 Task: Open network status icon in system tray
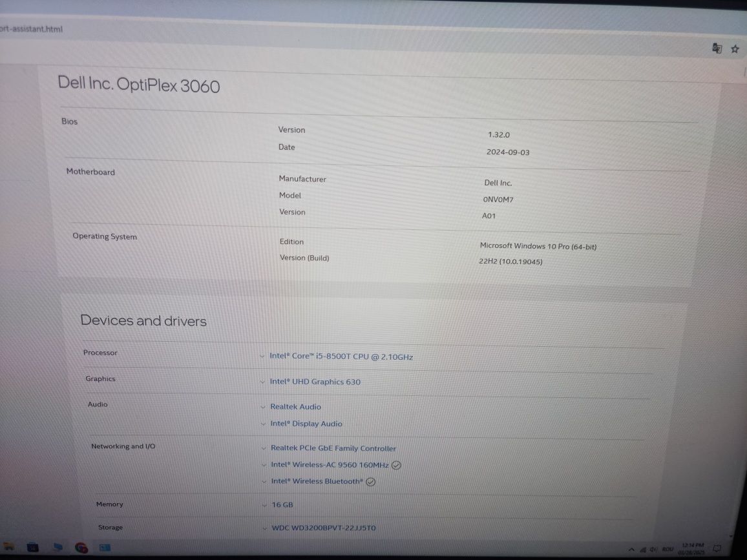tap(643, 550)
